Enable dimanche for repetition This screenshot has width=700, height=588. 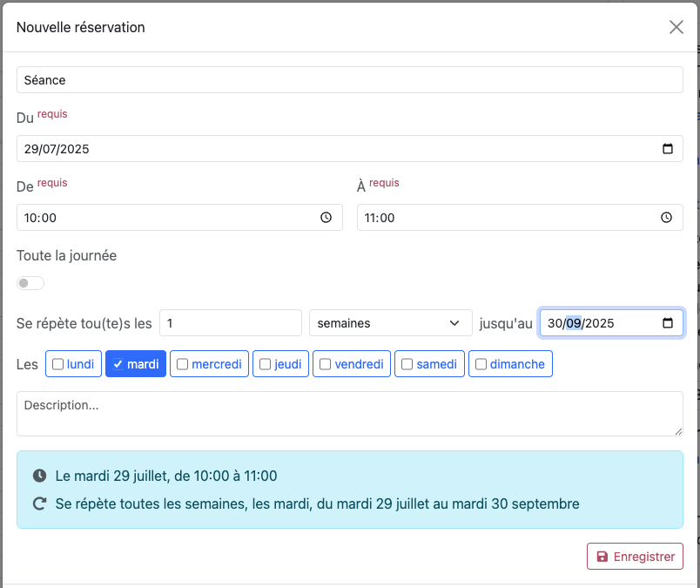(x=481, y=364)
